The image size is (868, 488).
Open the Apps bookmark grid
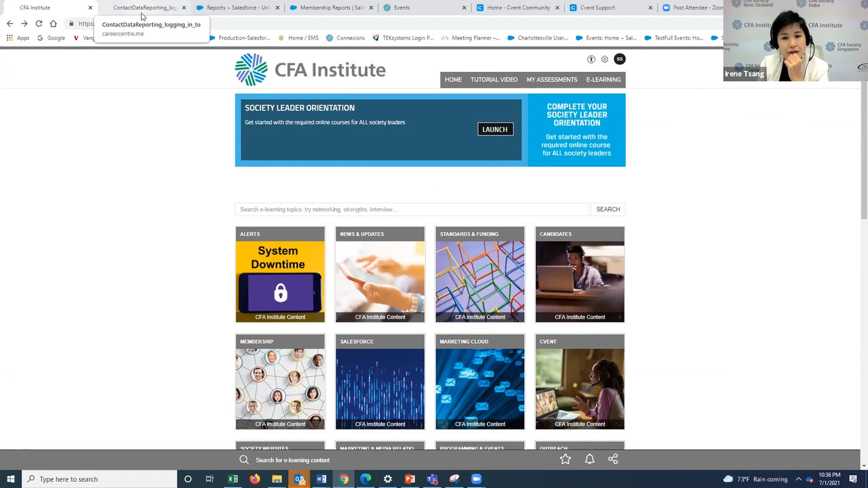pos(18,38)
